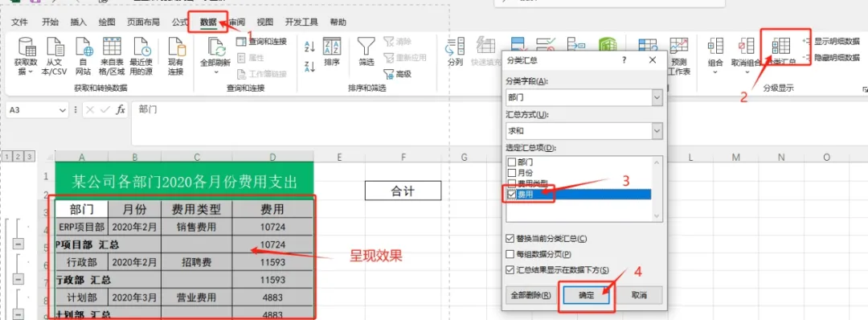Show outline level 1 button
This screenshot has width=868, height=320.
point(7,157)
